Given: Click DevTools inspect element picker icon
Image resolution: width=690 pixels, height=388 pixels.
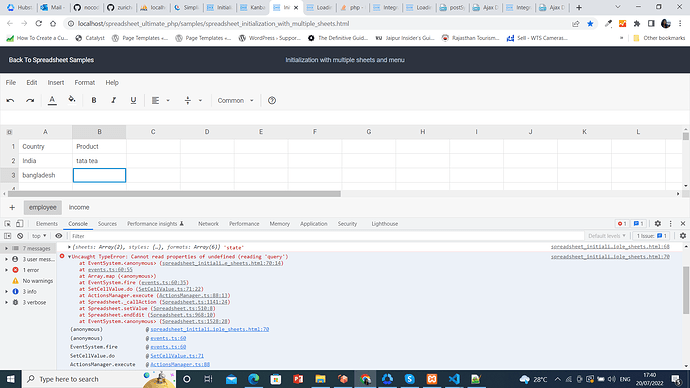Looking at the screenshot, I should [x=7, y=223].
